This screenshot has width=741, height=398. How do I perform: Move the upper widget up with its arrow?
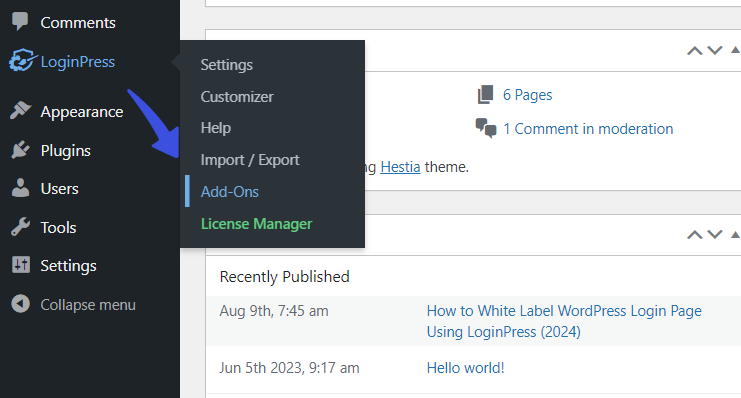tap(694, 51)
